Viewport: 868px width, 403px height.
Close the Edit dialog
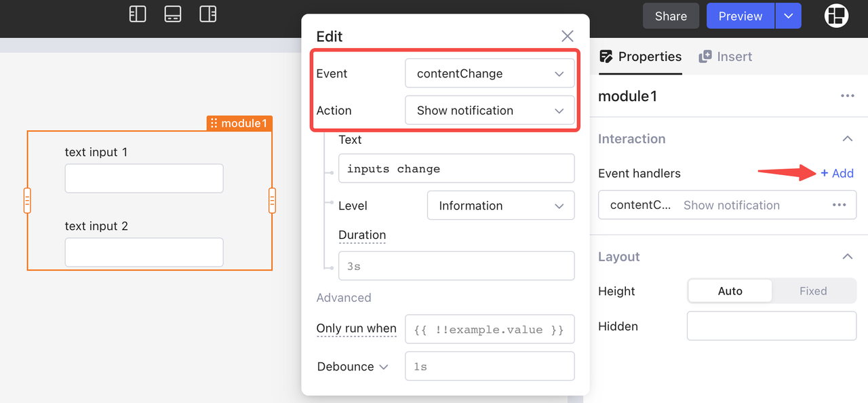(x=567, y=37)
